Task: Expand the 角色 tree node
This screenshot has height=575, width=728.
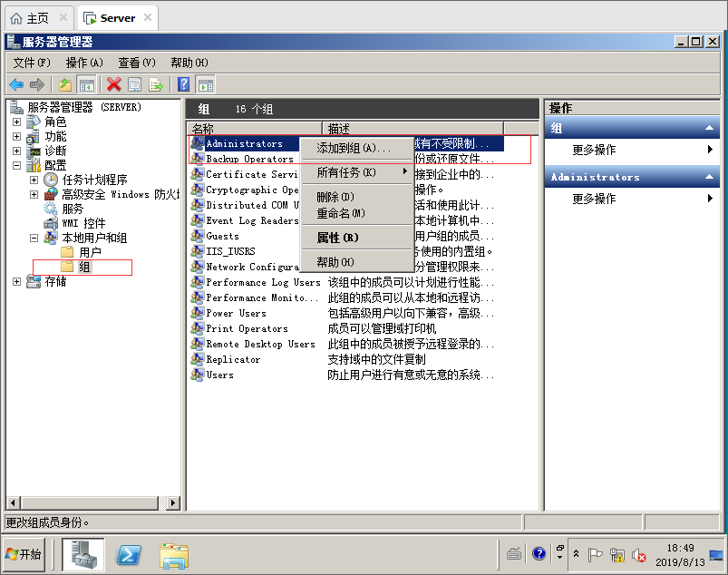Action: coord(16,122)
